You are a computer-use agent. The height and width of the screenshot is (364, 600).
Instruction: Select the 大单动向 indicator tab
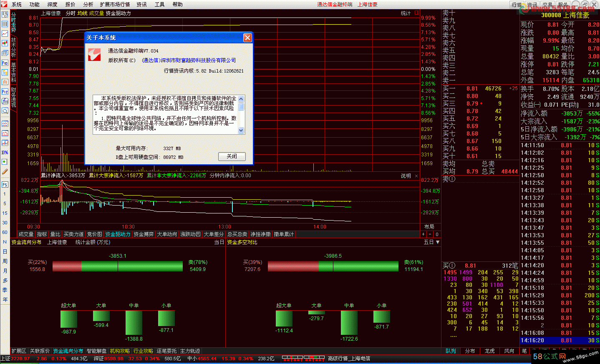[167, 234]
